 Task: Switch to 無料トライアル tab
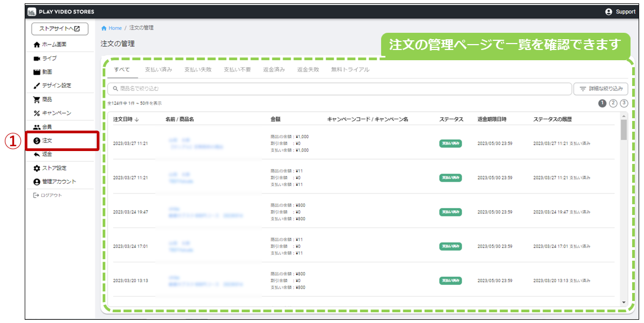(350, 70)
